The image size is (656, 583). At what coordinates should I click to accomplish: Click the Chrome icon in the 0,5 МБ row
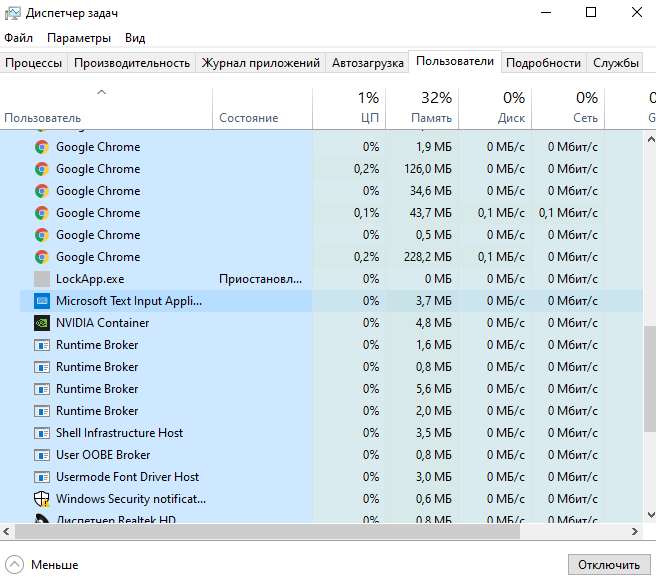42,235
